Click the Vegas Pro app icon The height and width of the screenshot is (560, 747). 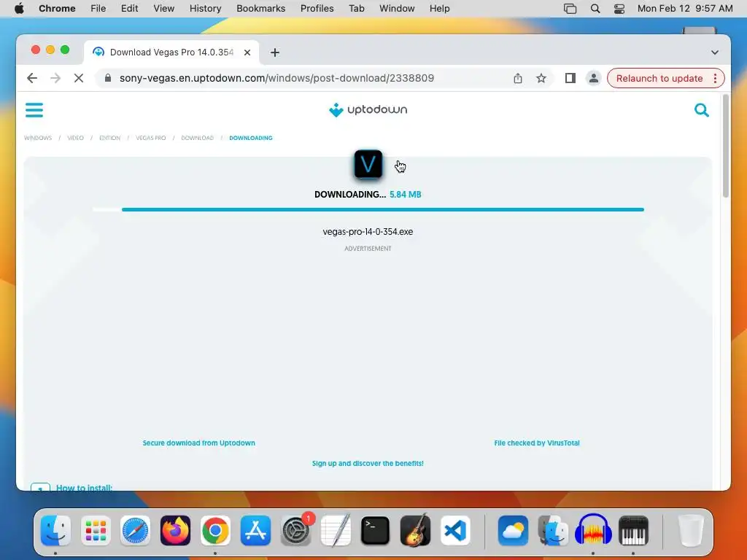[368, 164]
